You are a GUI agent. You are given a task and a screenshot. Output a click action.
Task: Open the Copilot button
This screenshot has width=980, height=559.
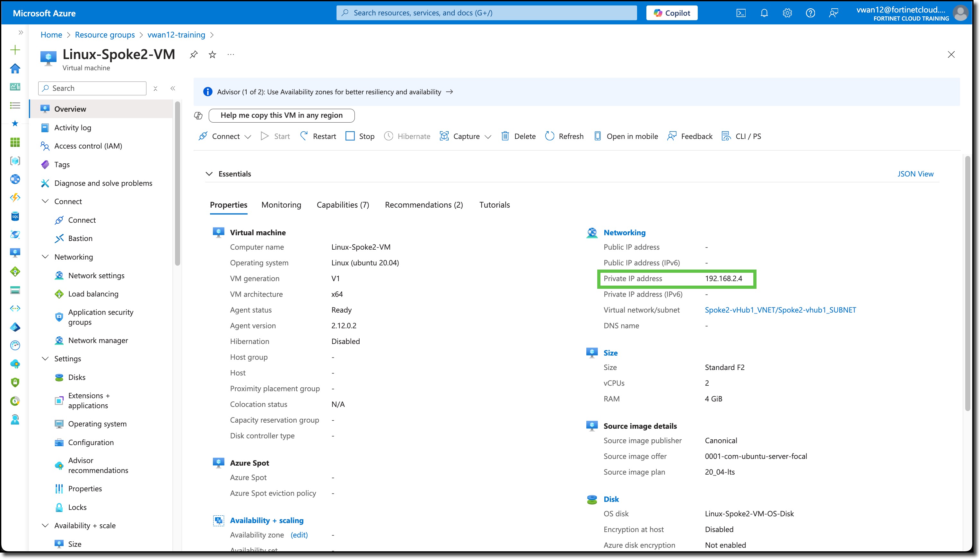[x=671, y=13]
